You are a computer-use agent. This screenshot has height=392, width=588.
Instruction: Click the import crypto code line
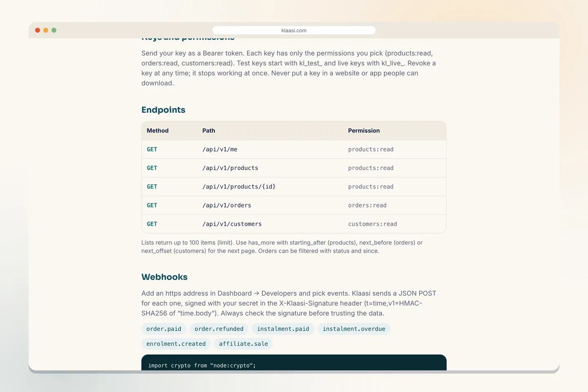click(202, 365)
